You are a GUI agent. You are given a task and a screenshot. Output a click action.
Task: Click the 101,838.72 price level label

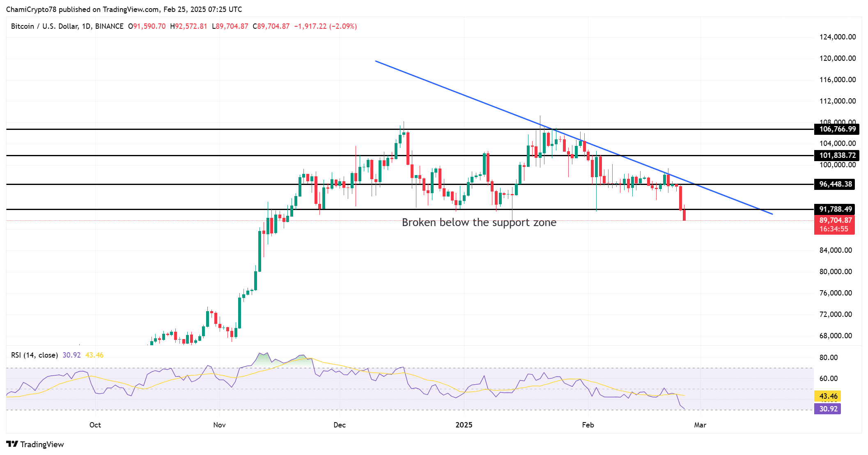pyautogui.click(x=837, y=155)
